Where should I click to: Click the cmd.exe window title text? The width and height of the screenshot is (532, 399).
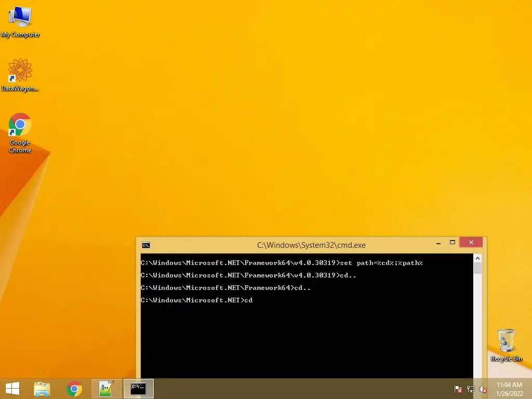pos(311,245)
